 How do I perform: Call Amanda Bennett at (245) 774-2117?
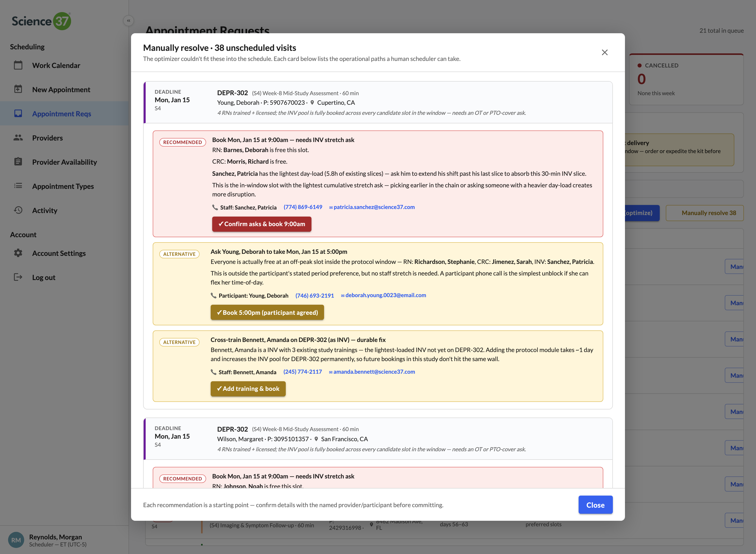[x=302, y=372]
